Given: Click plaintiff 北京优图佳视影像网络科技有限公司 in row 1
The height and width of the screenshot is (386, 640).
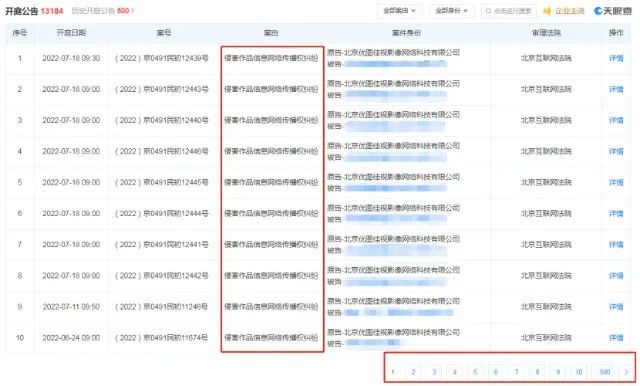Looking at the screenshot, I should pyautogui.click(x=402, y=53).
